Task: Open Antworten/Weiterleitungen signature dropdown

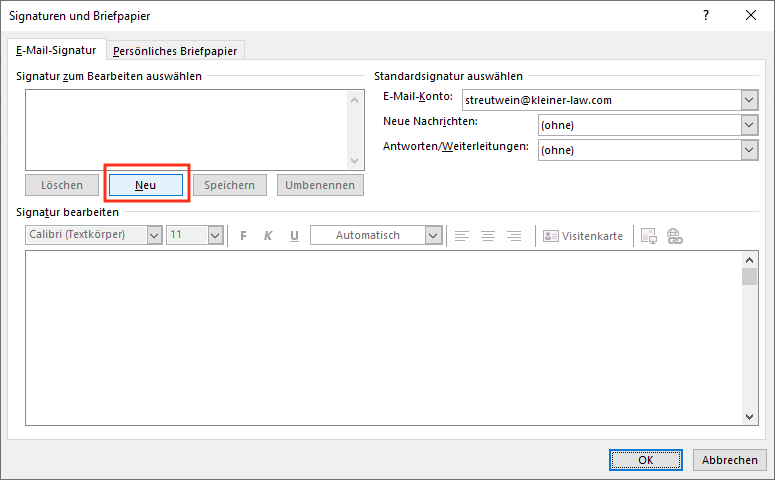Action: pyautogui.click(x=749, y=150)
